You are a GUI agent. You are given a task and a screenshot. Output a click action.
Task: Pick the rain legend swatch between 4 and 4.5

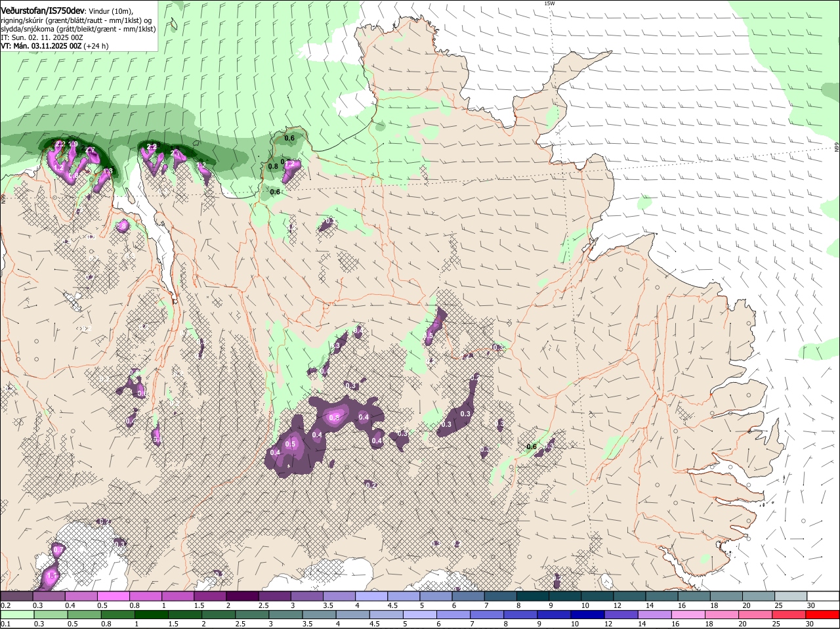pyautogui.click(x=354, y=615)
